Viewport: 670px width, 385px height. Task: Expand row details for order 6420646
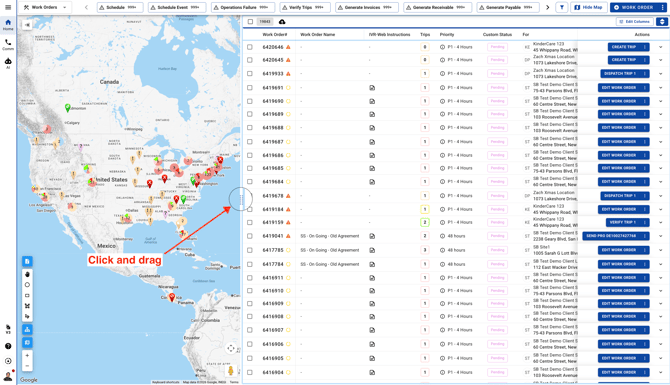coord(661,47)
